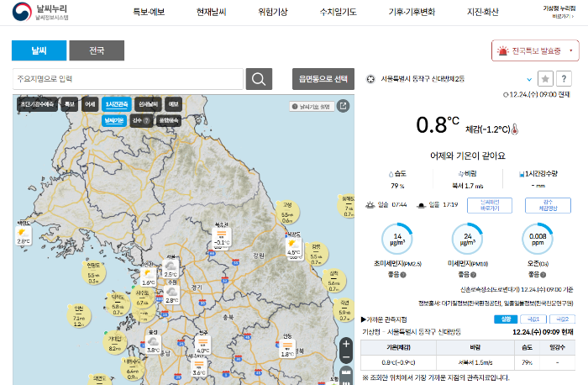Toggle the 어제 map layer
This screenshot has height=385, width=588.
click(90, 104)
